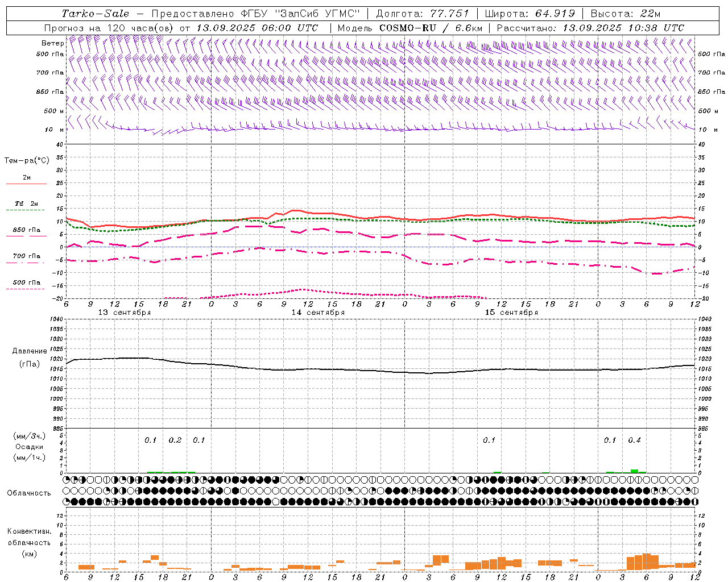The image size is (728, 582).
Task: Click the "(мм/3ч.)" precipitation unit label
Action: tap(30, 436)
